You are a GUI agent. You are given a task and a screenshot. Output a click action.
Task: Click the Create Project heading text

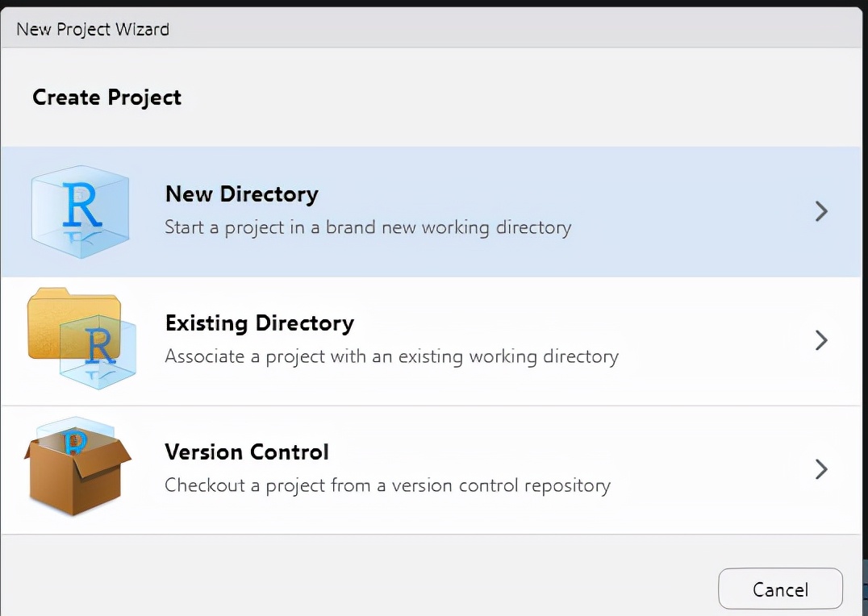coord(106,98)
